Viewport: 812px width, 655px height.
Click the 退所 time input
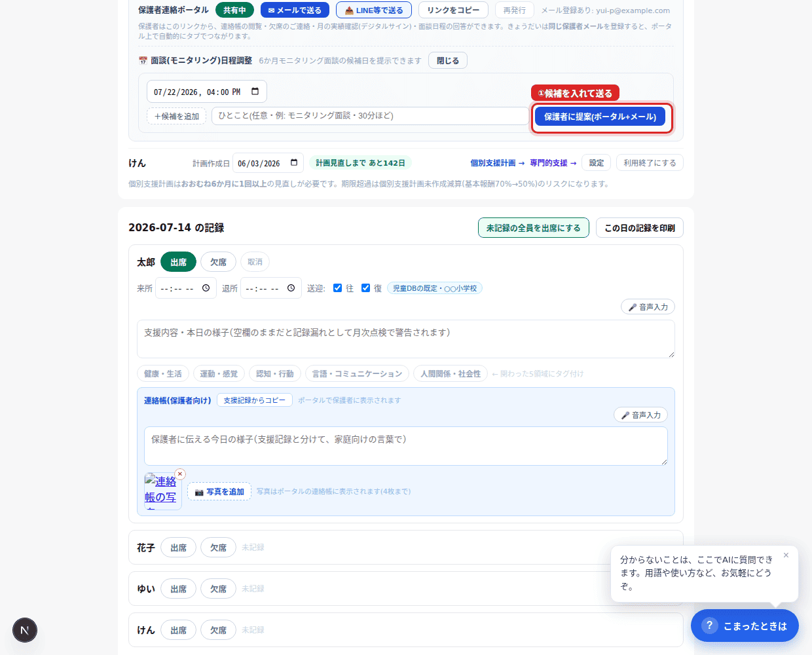click(x=271, y=288)
